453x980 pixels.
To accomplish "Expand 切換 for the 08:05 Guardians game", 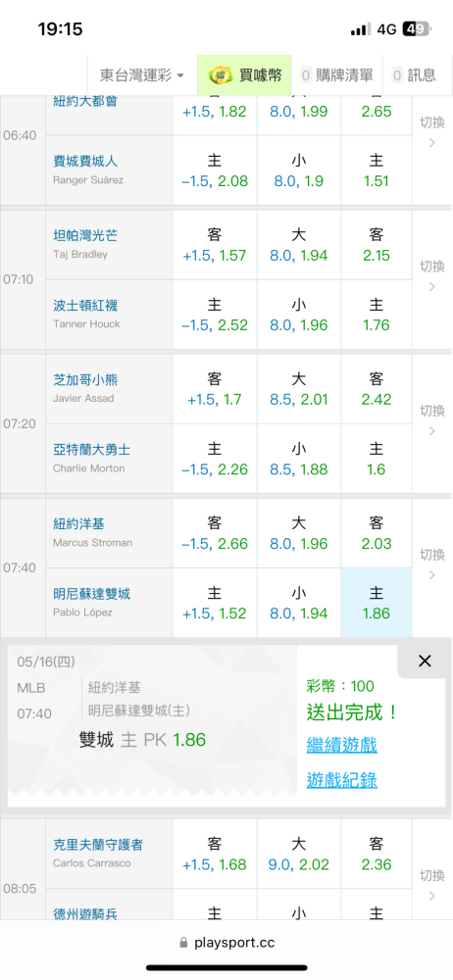I will pos(431,884).
